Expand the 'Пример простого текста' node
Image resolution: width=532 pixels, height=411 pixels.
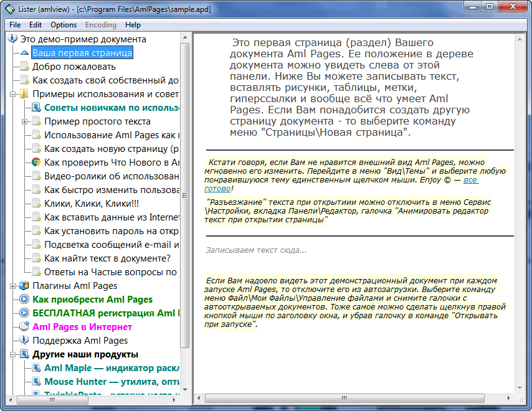pos(24,121)
